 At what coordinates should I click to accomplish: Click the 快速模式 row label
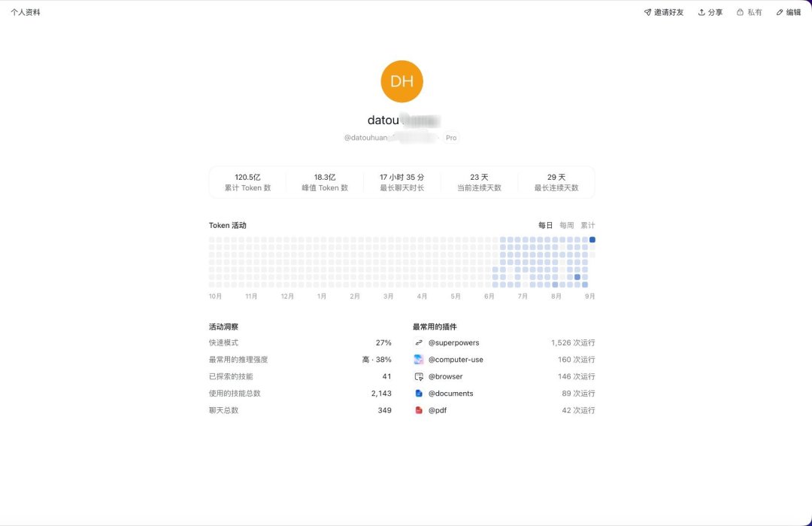click(x=224, y=342)
